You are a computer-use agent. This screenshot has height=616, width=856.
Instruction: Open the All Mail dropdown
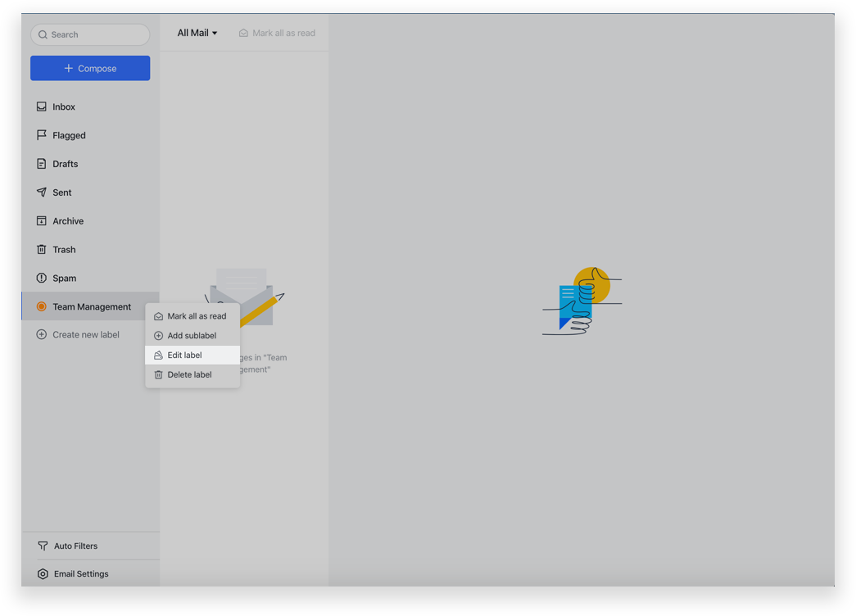pyautogui.click(x=197, y=33)
